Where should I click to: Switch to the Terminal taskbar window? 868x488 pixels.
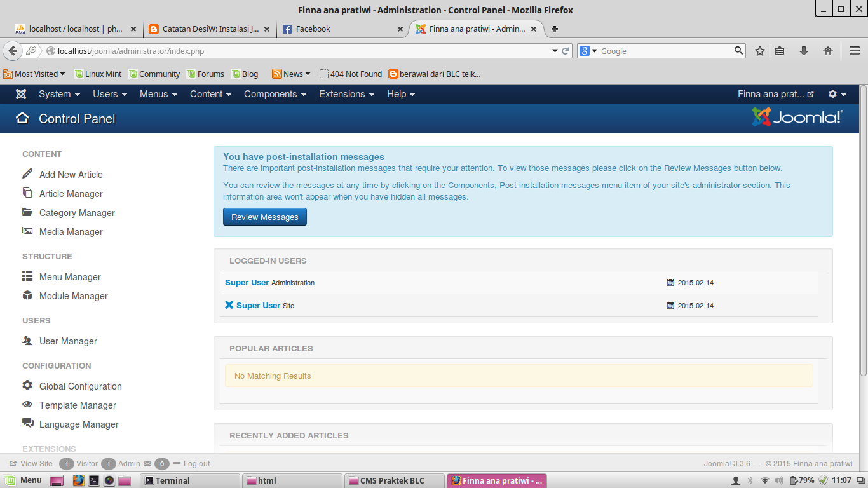point(189,480)
